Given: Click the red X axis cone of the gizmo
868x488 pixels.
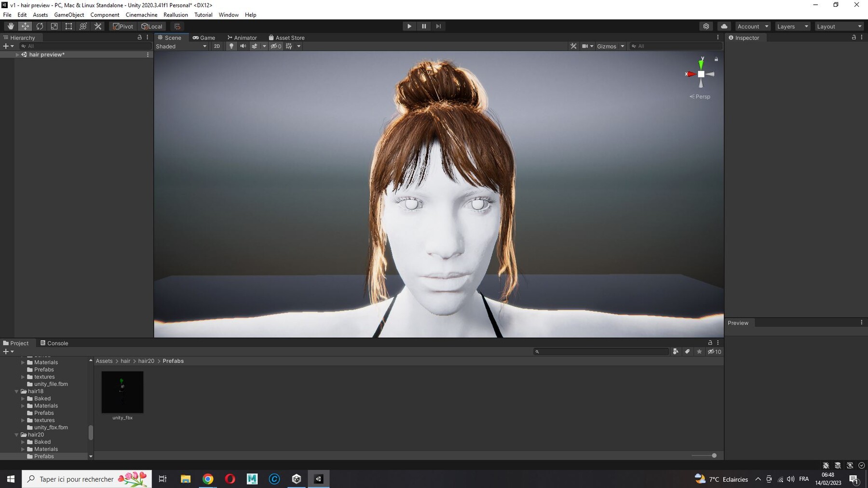Looking at the screenshot, I should [691, 74].
